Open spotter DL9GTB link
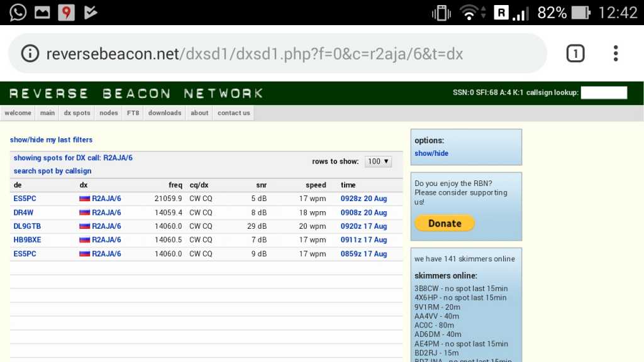This screenshot has height=362, width=644. click(27, 226)
